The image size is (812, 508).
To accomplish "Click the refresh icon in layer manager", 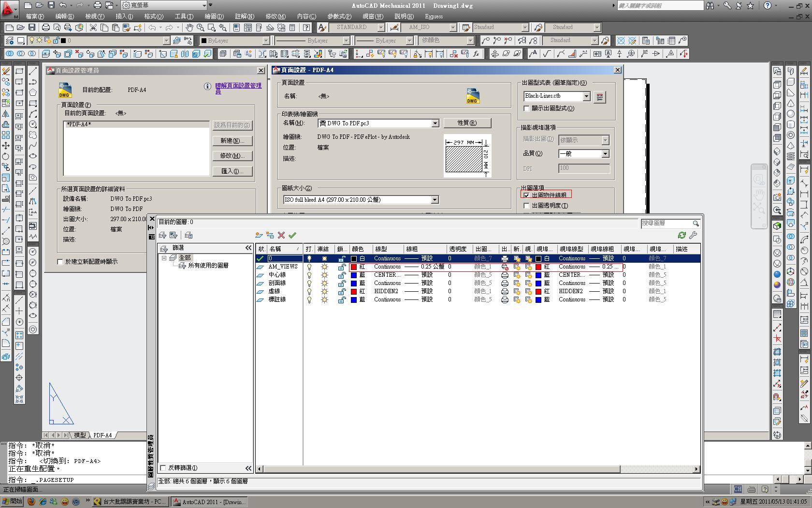I will coord(681,235).
